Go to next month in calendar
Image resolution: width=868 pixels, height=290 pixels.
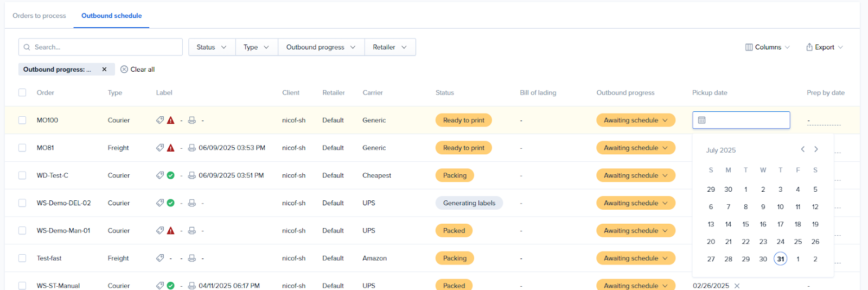coord(816,149)
